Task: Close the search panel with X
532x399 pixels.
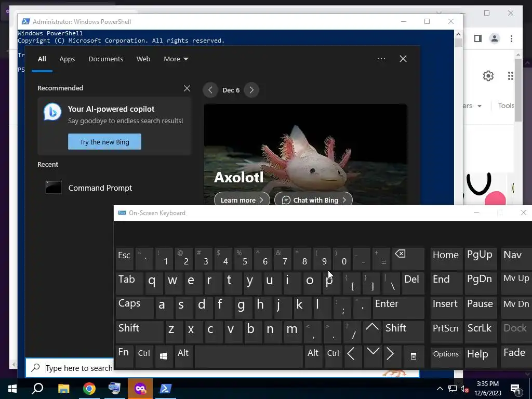Action: (x=403, y=59)
